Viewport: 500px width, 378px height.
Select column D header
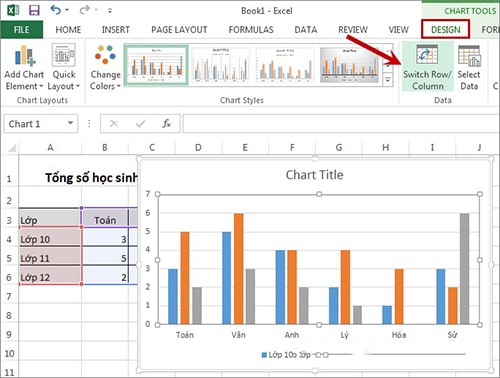(x=198, y=147)
